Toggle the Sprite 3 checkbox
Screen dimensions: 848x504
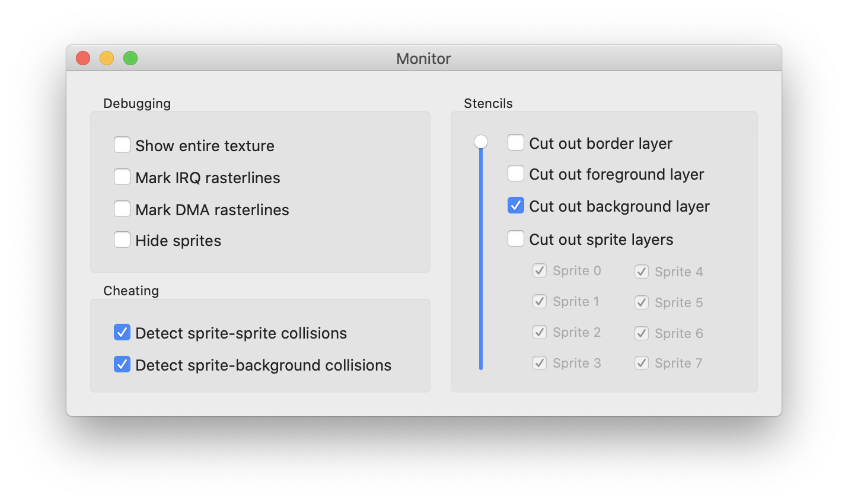coord(540,363)
